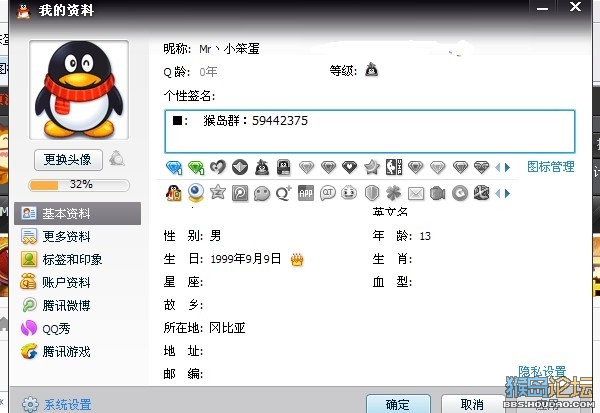
Task: Click the location value 冈比亚
Action: (x=227, y=328)
